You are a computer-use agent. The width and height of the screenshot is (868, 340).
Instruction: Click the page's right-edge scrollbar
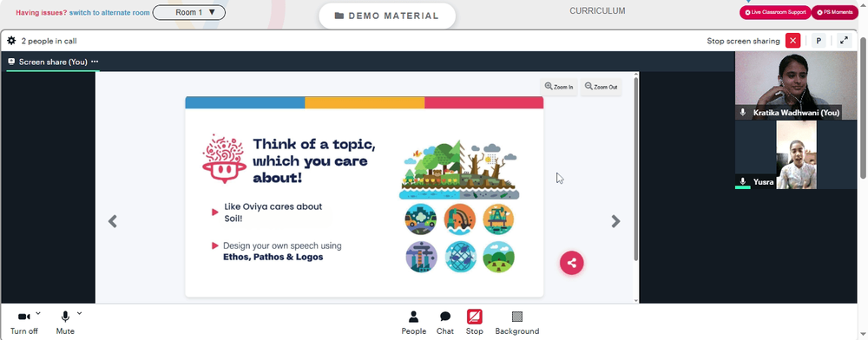point(864,108)
